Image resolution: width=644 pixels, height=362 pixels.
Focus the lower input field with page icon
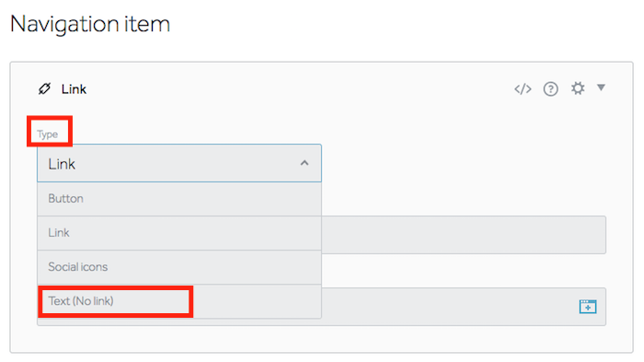coord(464,307)
